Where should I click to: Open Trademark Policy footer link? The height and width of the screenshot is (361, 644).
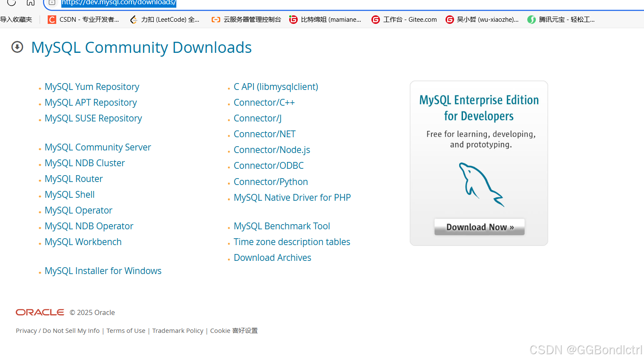point(178,331)
